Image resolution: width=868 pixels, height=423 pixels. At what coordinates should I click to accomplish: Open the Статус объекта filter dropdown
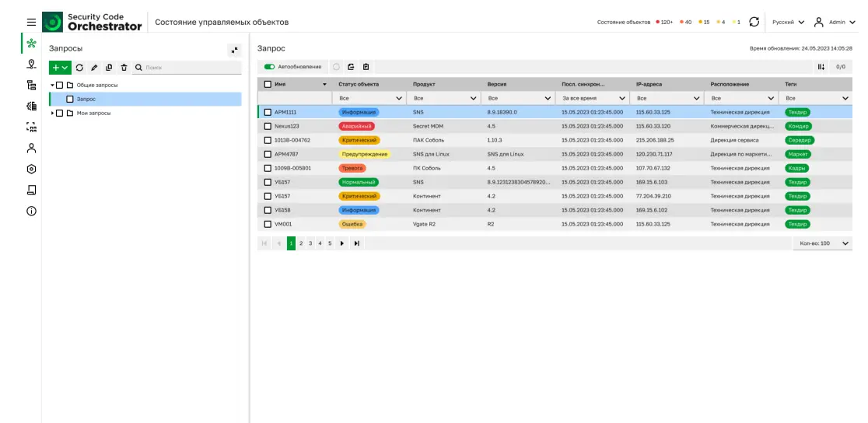click(x=369, y=98)
